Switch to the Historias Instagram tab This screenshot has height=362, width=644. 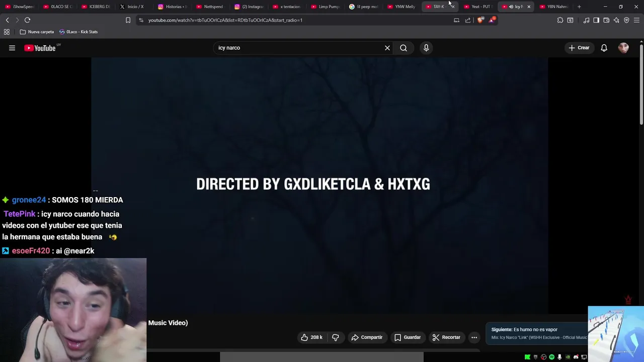click(172, 7)
